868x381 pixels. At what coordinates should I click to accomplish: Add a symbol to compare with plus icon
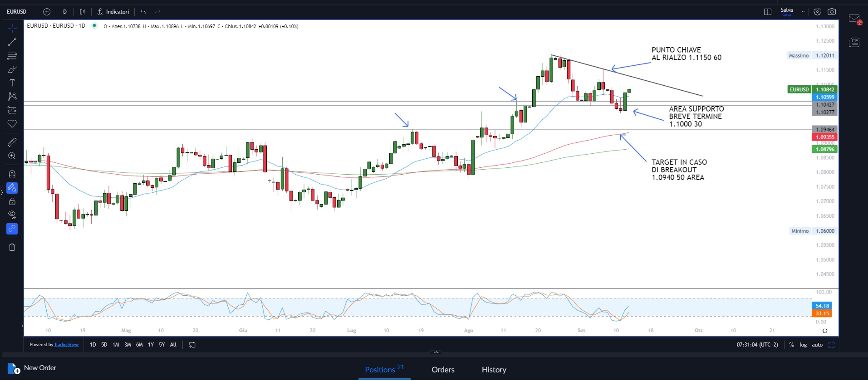tap(47, 12)
